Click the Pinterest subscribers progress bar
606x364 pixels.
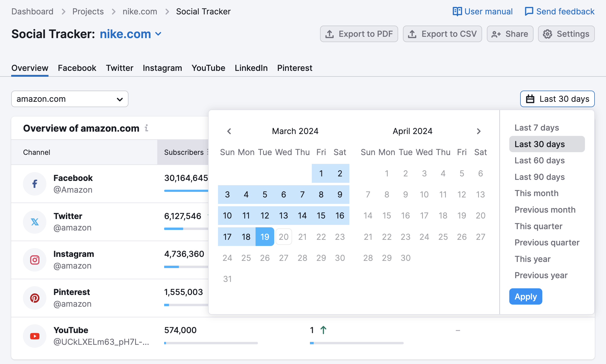tap(186, 305)
